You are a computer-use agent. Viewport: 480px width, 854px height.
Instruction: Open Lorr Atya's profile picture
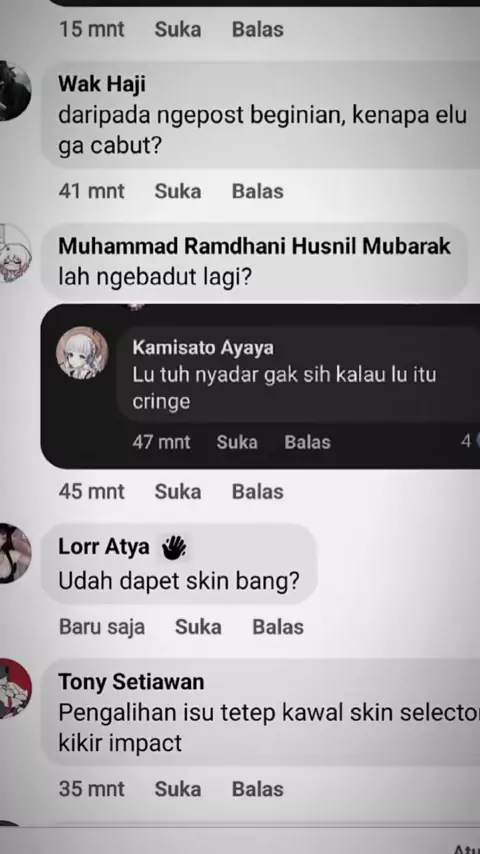pyautogui.click(x=13, y=553)
